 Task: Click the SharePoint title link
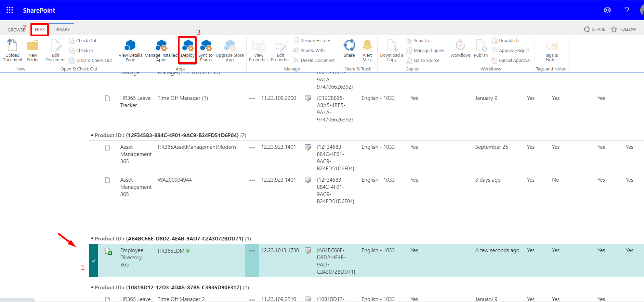point(39,10)
